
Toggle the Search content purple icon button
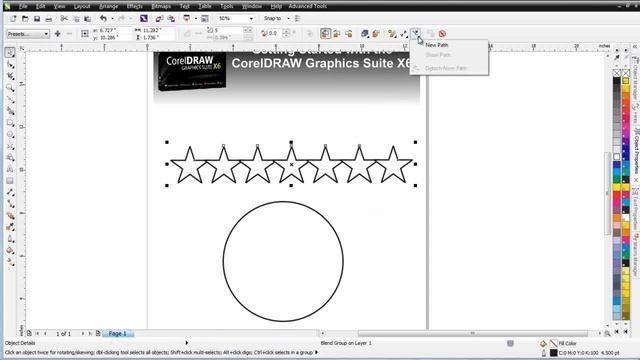[144, 19]
